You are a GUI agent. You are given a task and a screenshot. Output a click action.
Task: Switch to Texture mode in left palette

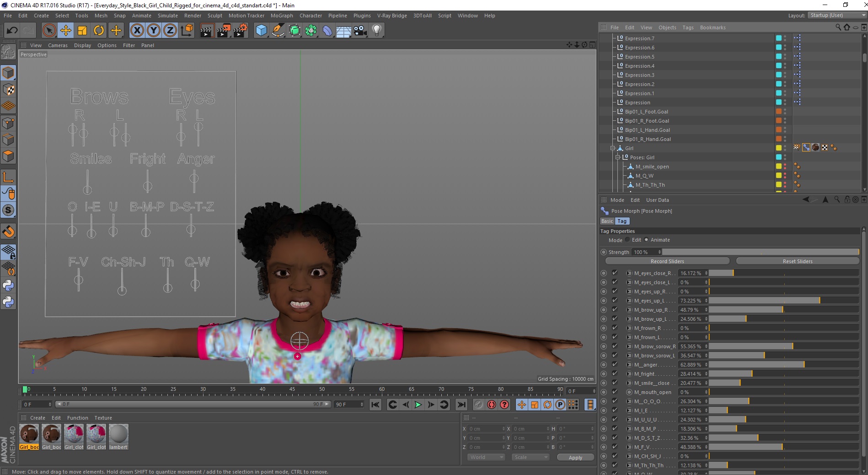(8, 90)
